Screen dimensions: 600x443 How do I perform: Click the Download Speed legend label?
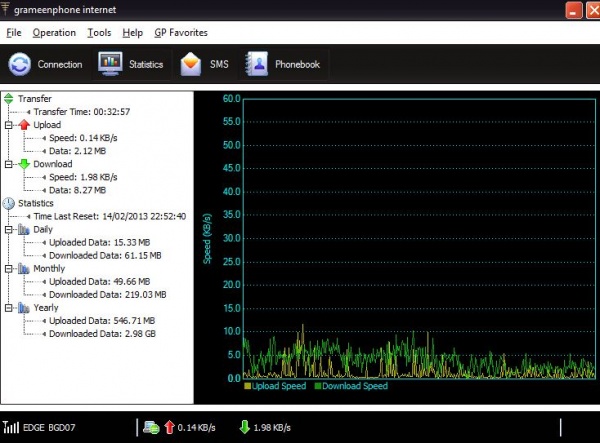click(x=355, y=386)
